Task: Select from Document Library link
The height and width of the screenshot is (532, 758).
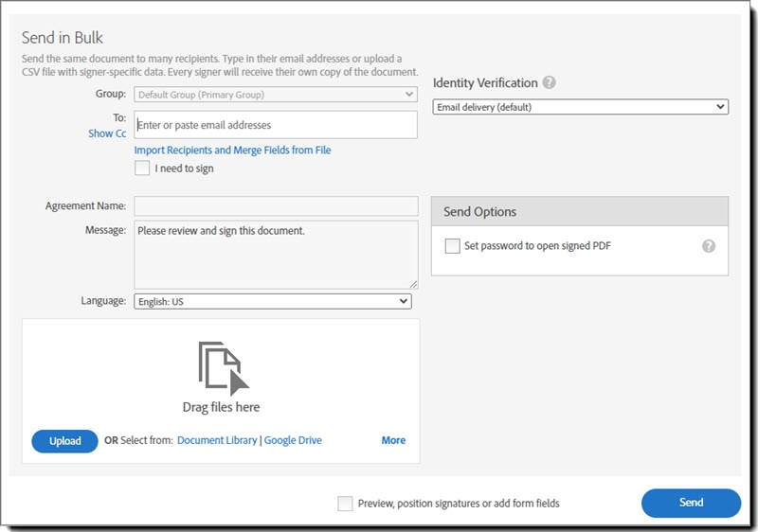Action: [217, 440]
